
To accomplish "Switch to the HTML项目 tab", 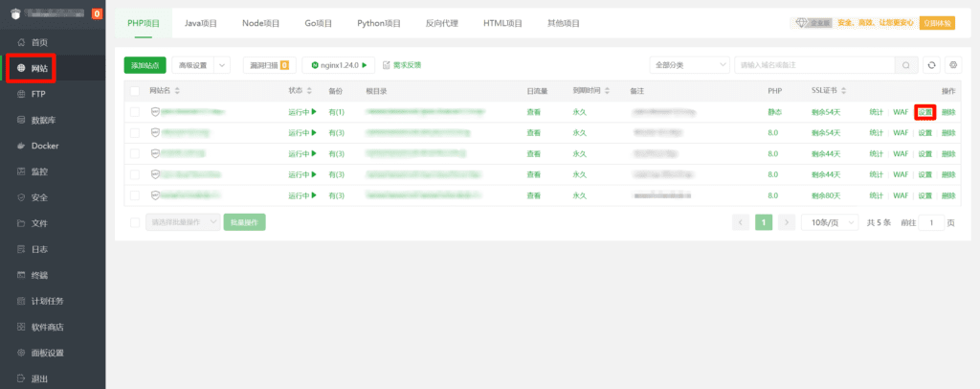I will point(502,23).
